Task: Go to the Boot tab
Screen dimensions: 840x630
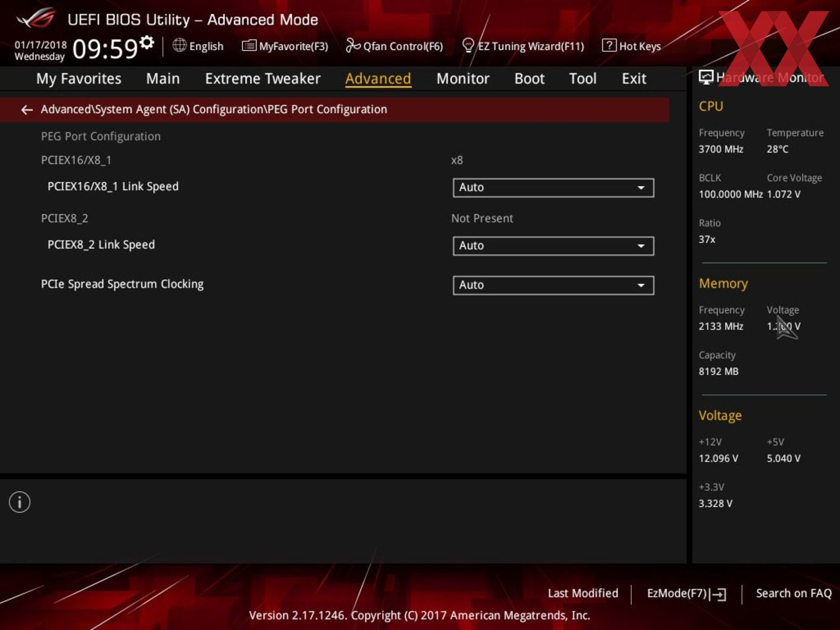Action: tap(529, 78)
